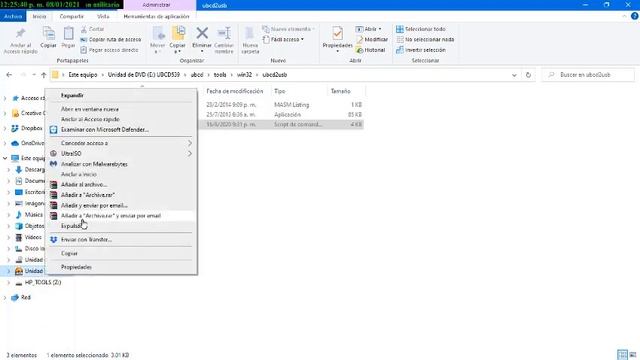Choose Añadir y enviar por email...
This screenshot has width=640, height=360.
(x=94, y=205)
